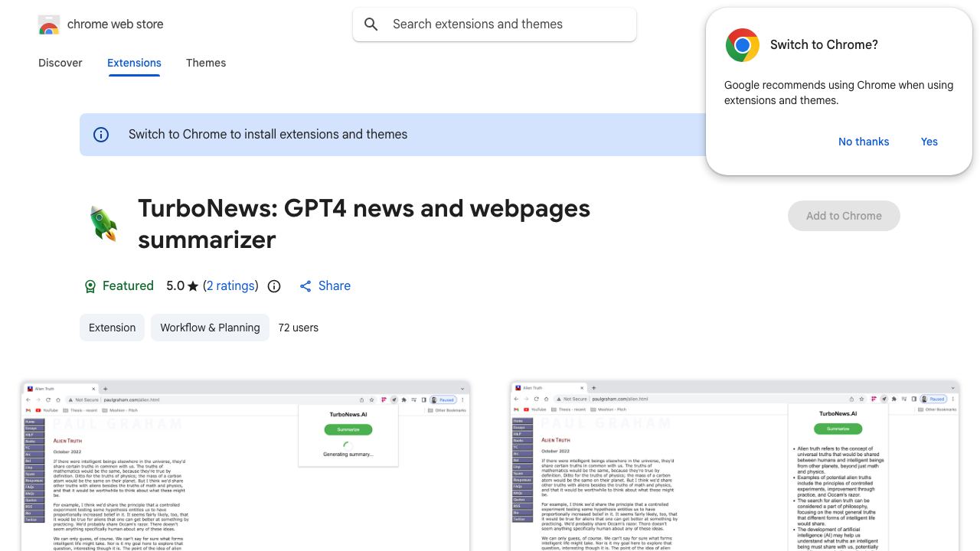
Task: Focus the Search extensions and themes field
Action: (x=495, y=24)
